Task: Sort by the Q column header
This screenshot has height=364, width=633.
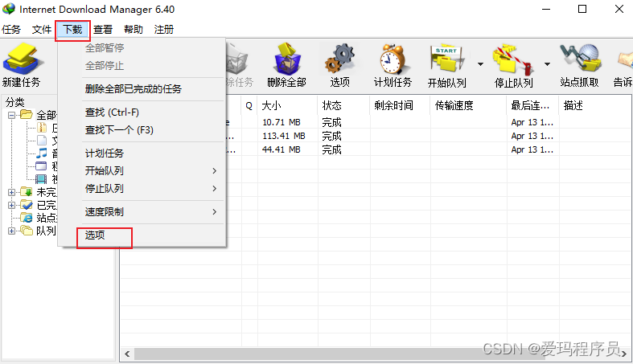Action: 249,105
